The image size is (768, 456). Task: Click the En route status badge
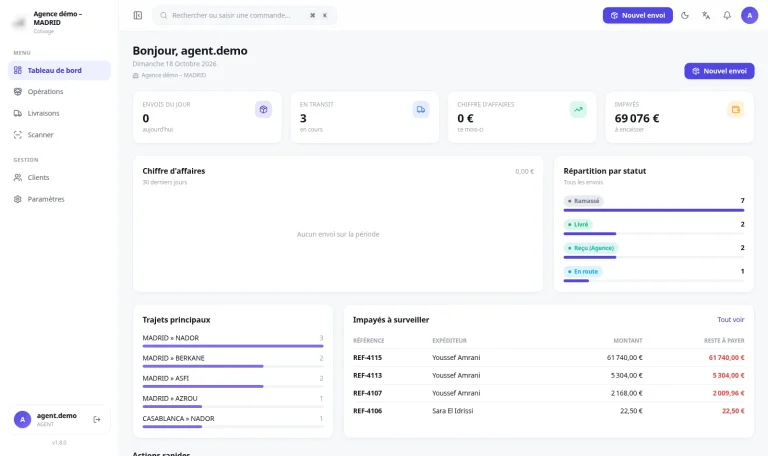pos(583,271)
